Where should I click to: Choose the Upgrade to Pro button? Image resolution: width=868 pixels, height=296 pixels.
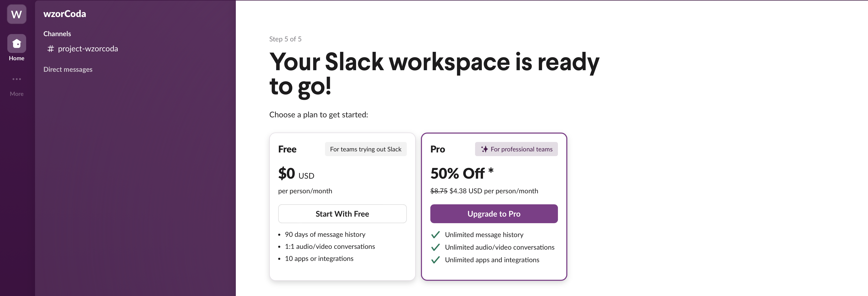(494, 214)
